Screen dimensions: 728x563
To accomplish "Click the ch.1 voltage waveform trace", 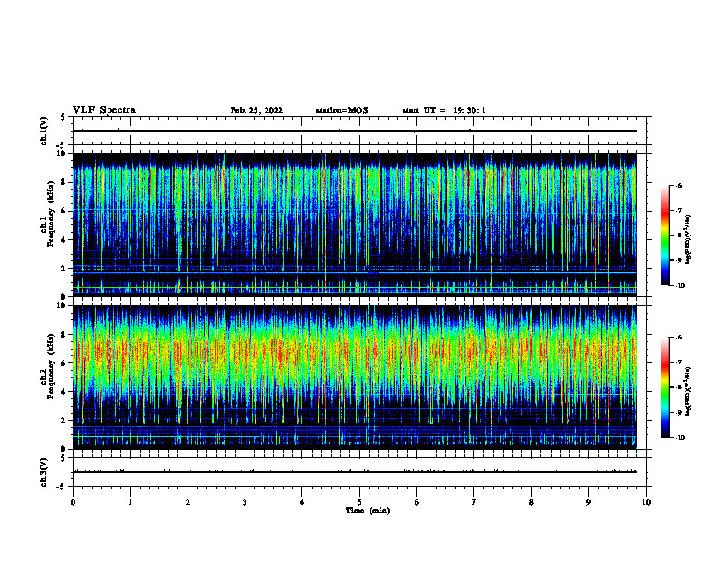I will click(355, 131).
